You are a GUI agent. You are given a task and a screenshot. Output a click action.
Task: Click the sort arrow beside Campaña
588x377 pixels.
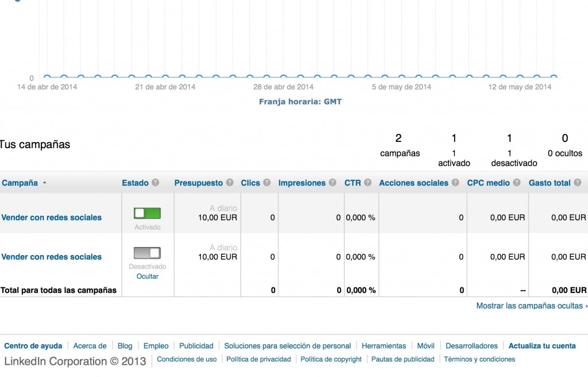click(x=45, y=183)
